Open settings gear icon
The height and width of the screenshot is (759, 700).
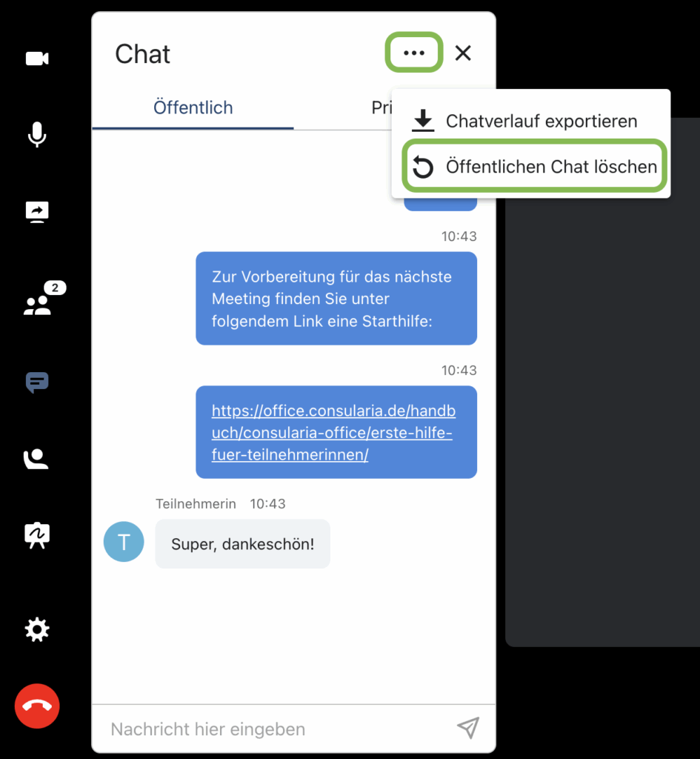pos(37,630)
